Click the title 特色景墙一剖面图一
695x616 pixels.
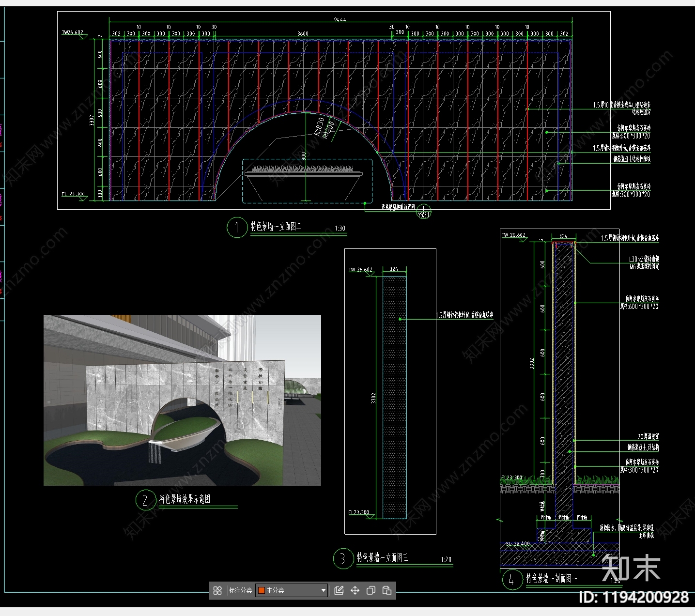coord(552,578)
